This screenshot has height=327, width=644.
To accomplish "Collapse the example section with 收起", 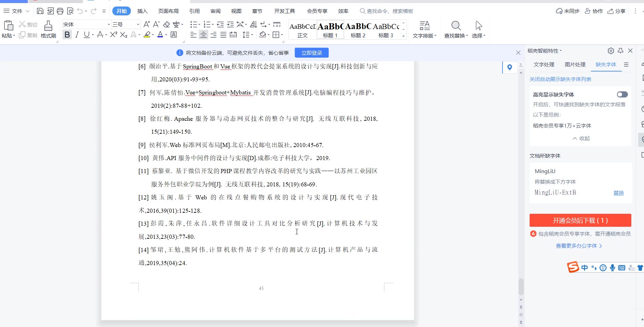I will (581, 138).
